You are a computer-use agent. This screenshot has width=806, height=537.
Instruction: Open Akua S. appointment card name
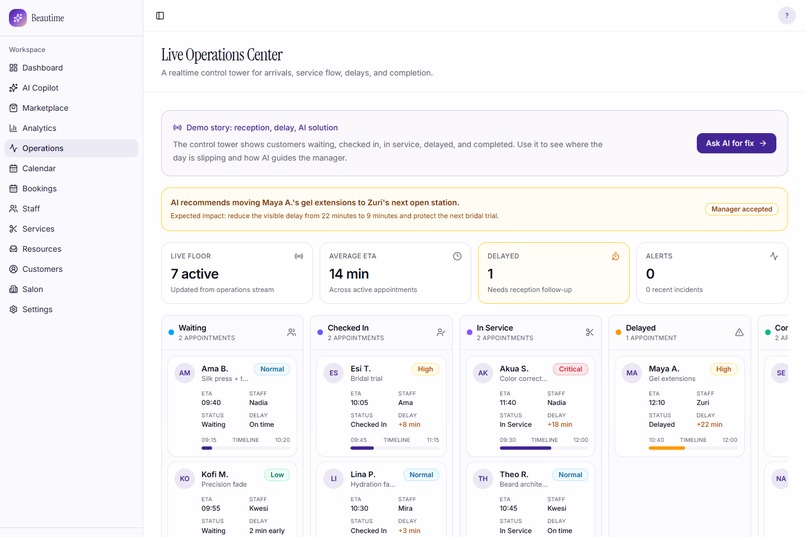coord(514,368)
